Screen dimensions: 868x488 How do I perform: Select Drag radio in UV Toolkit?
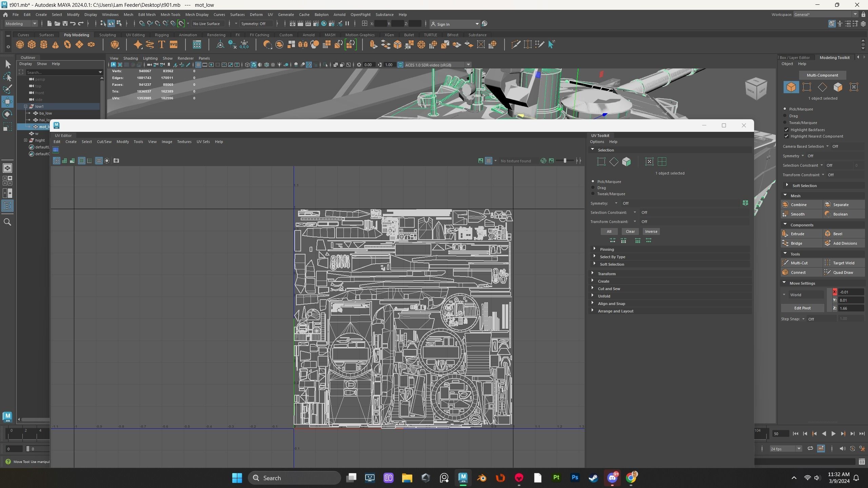[x=593, y=187]
